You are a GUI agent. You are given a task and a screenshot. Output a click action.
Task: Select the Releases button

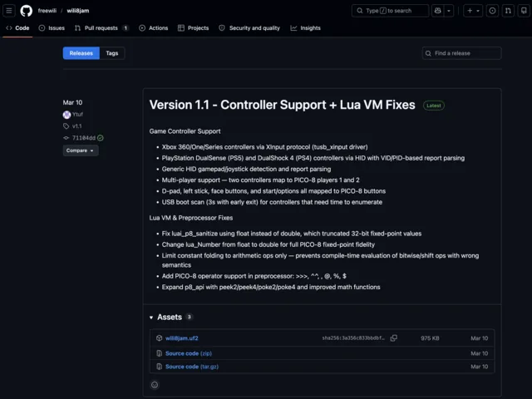coord(81,53)
